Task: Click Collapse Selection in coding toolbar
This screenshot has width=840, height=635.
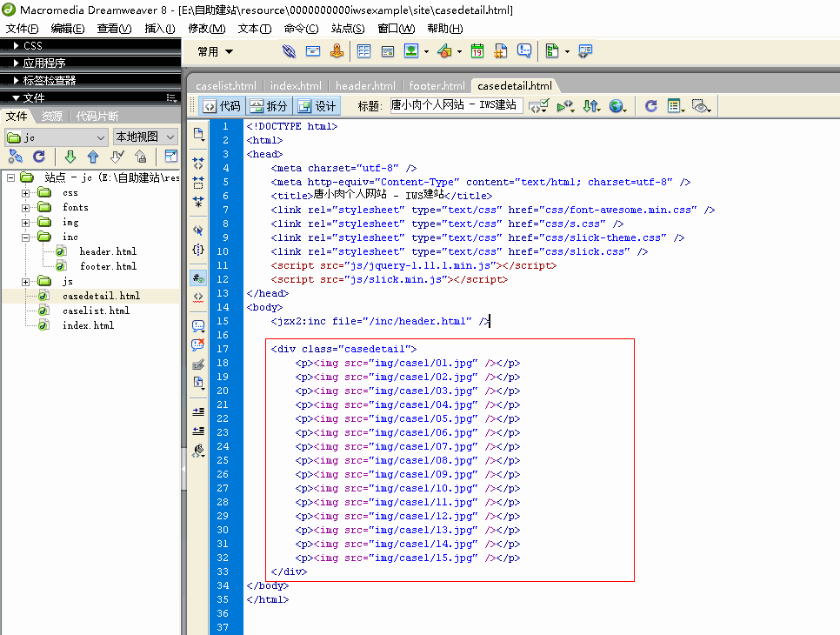Action: tap(198, 182)
